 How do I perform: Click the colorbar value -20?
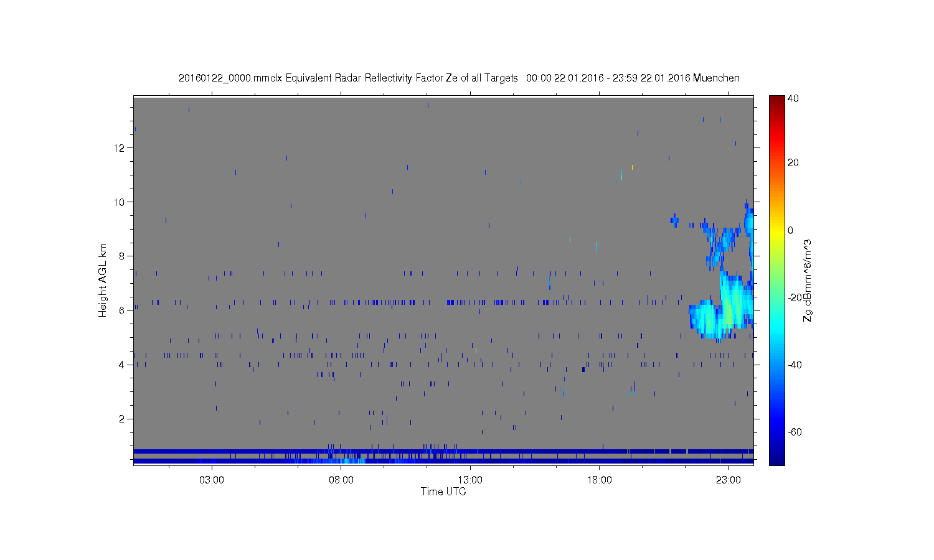click(795, 297)
